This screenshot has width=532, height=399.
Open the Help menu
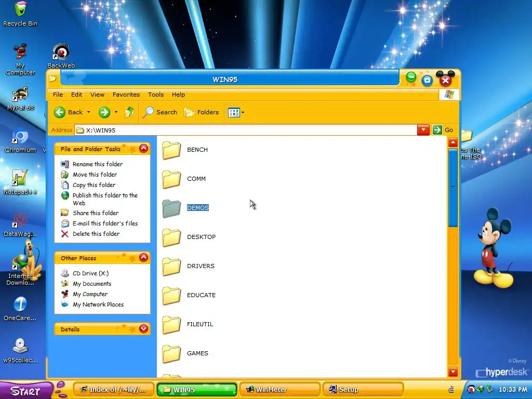(x=178, y=95)
